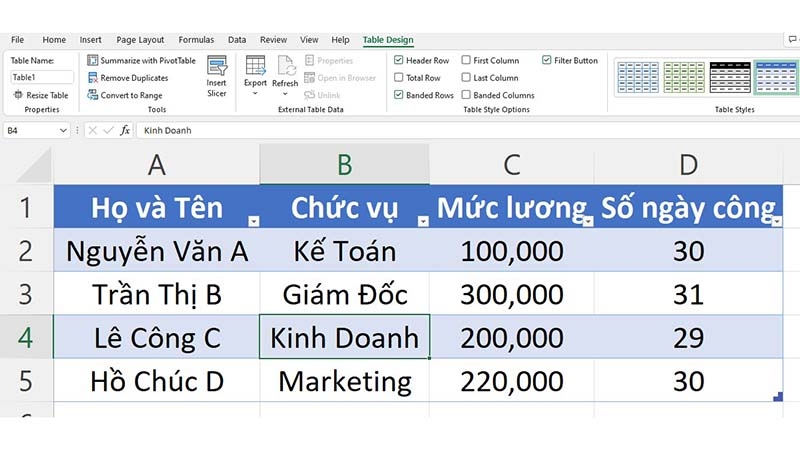Select column C header
Viewport: 800px width, 450px height.
coord(512,165)
